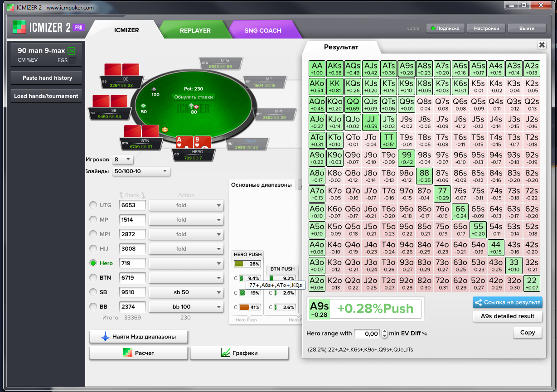557x392 pixels.
Task: Click the Выйти button
Action: 527,28
